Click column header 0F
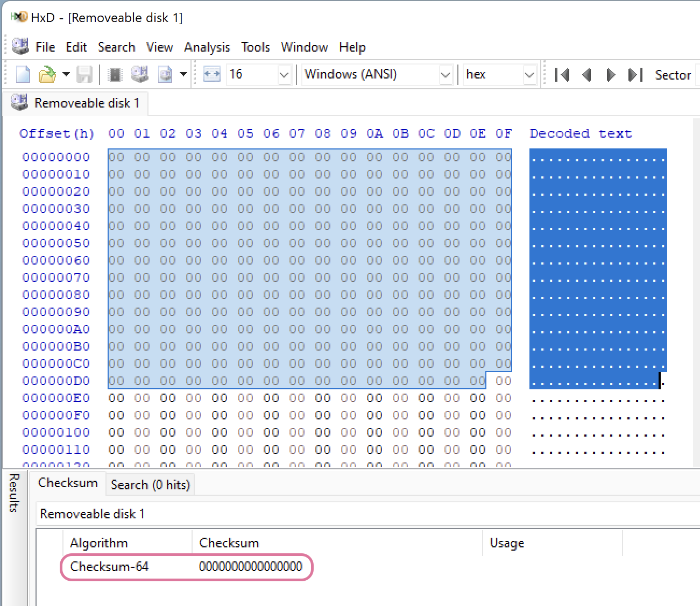This screenshot has width=700, height=606. coord(504,133)
